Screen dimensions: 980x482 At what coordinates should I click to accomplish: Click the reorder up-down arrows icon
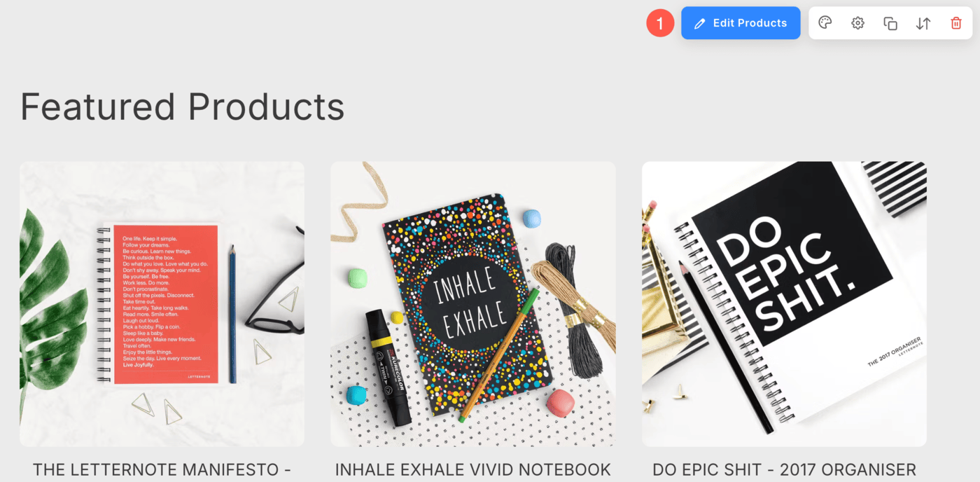coord(923,23)
